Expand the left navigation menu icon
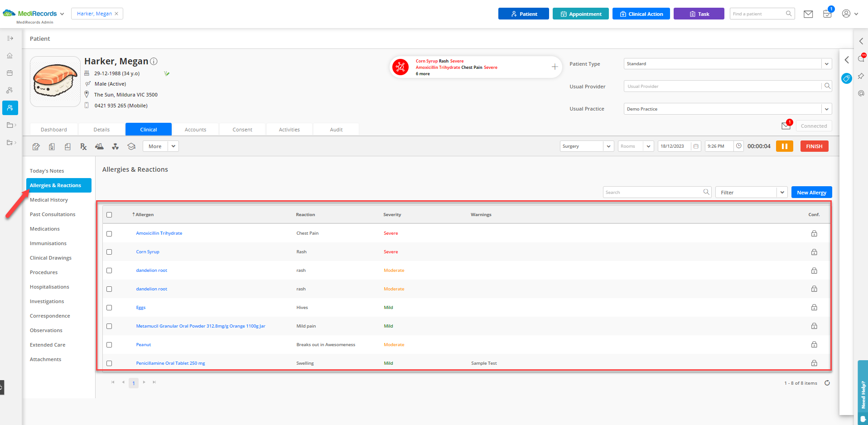This screenshot has height=425, width=868. click(x=10, y=39)
